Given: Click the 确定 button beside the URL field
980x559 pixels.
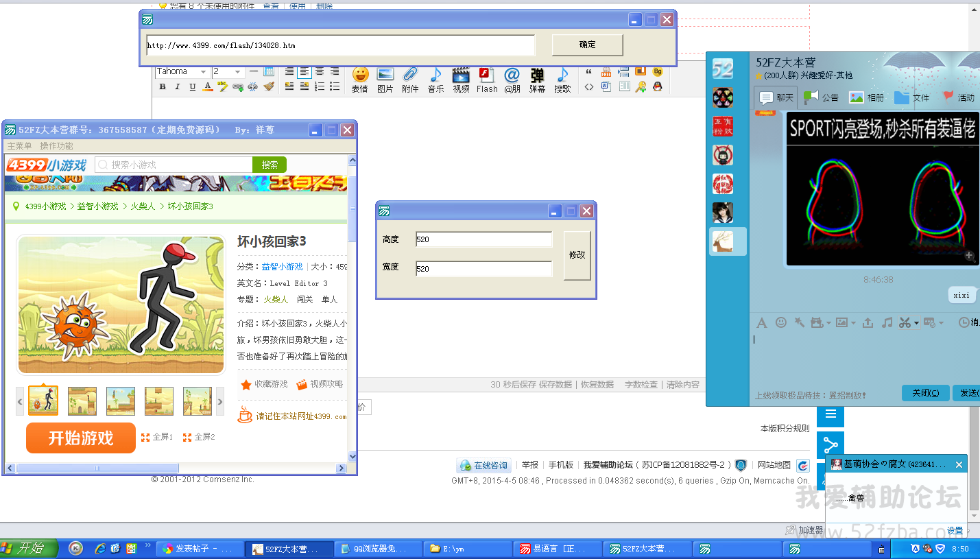Looking at the screenshot, I should 588,45.
